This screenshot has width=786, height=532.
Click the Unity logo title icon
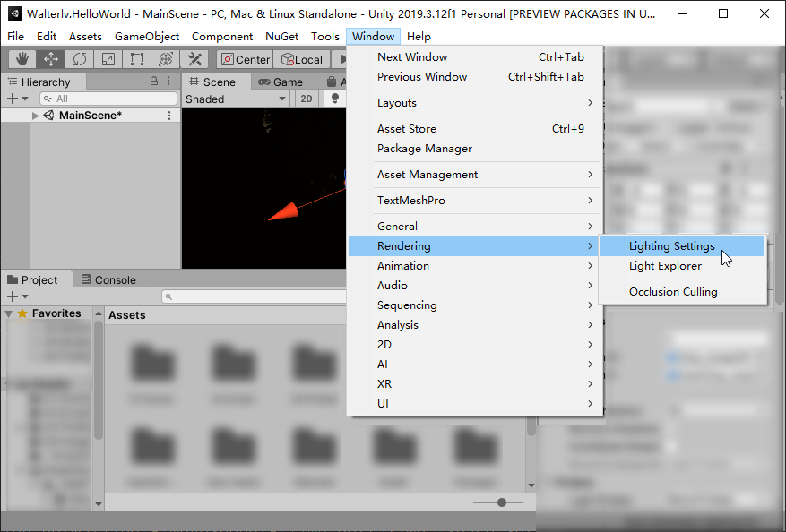click(15, 13)
